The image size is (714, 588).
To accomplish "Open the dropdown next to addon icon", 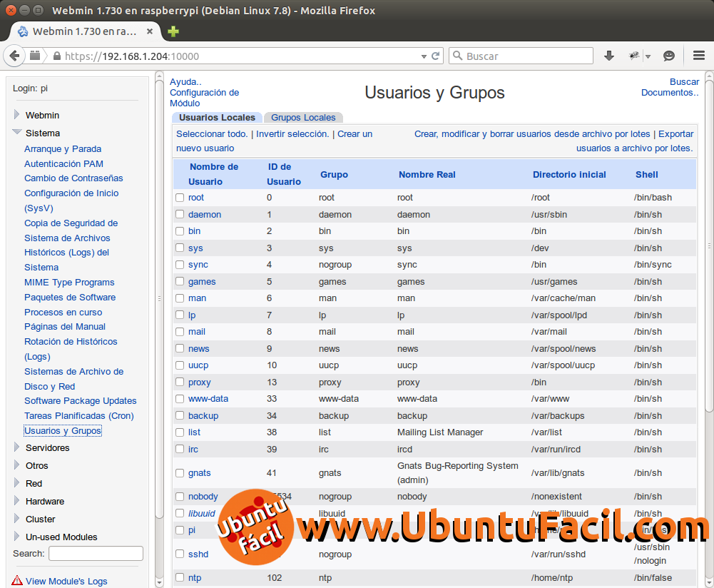I will click(x=648, y=56).
